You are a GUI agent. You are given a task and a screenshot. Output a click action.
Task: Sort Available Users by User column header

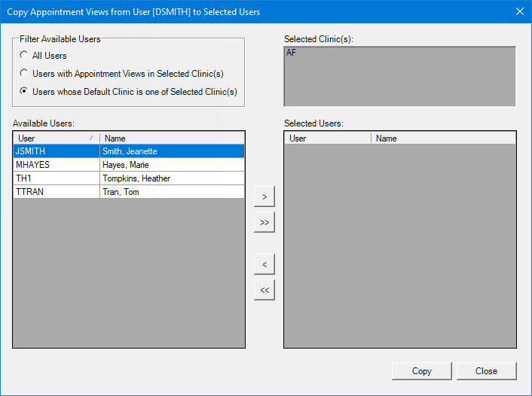(x=53, y=139)
